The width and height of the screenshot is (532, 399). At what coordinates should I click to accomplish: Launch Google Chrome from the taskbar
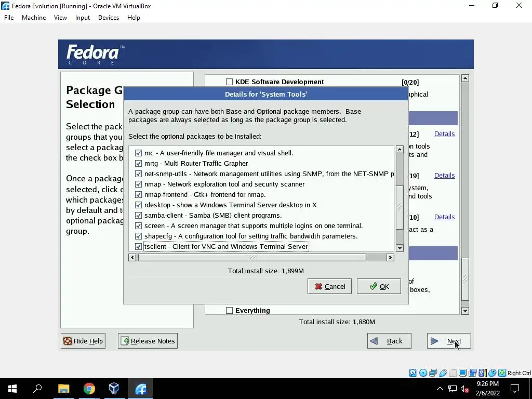(x=89, y=389)
